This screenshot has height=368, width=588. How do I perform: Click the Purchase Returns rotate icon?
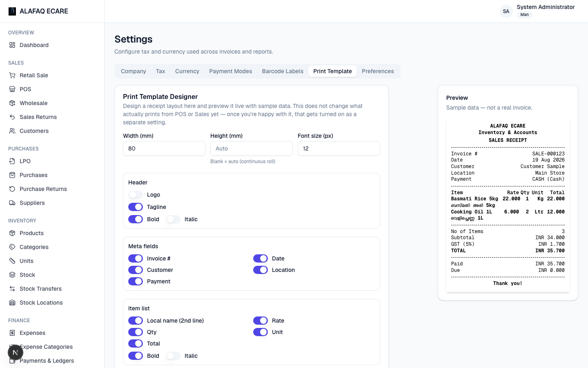(12, 189)
